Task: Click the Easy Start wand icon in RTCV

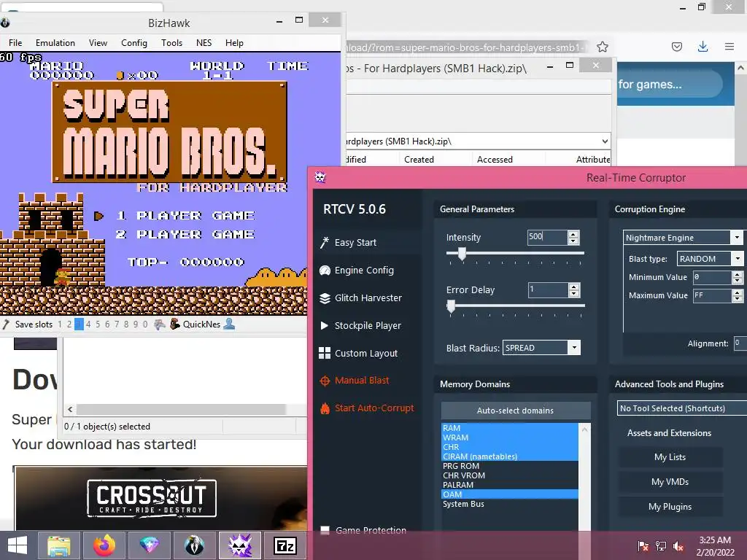Action: click(x=325, y=242)
